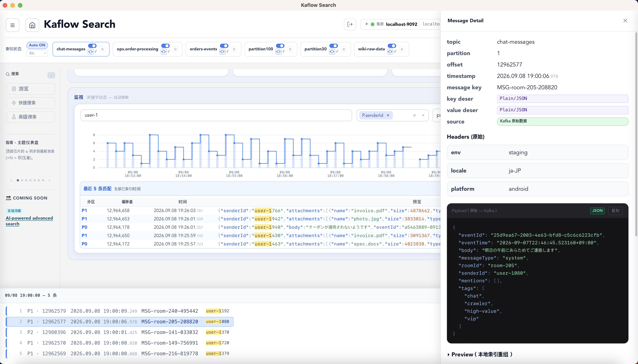Open the settings gear on the wiki-raw-data chip
Viewport: 638px width, 364px height.
tap(402, 49)
